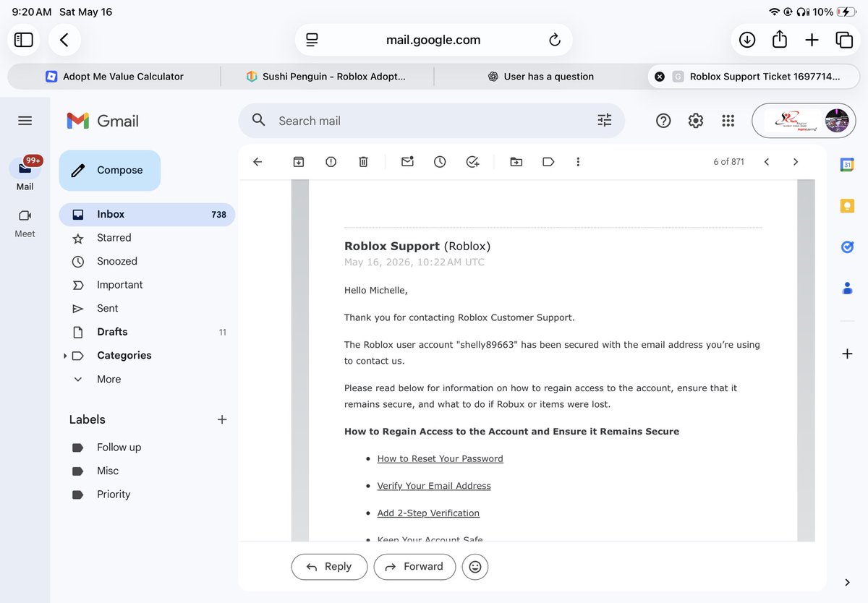Open the Inbox folder

click(x=147, y=214)
